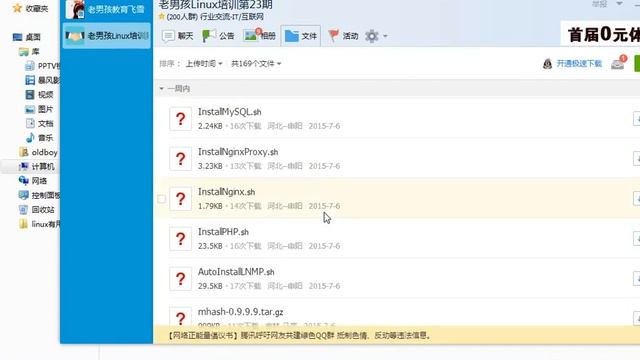Download InstallNginx.sh using its download button
The width and height of the screenshot is (640, 360).
pos(636,199)
